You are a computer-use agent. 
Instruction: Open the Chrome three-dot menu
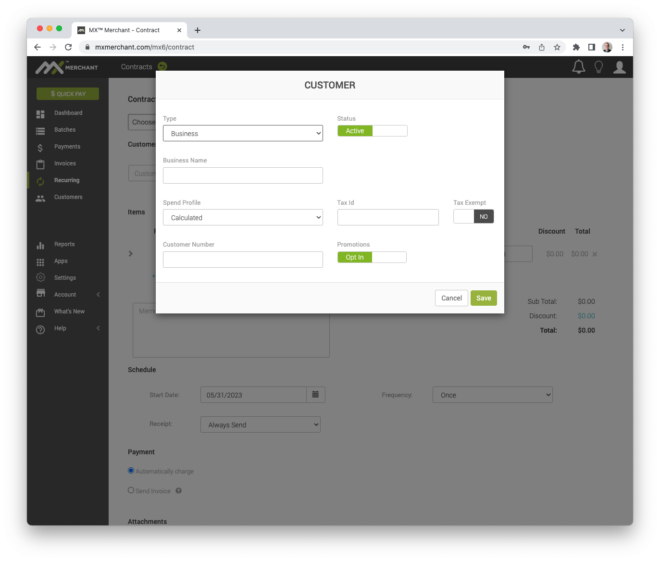tap(623, 47)
